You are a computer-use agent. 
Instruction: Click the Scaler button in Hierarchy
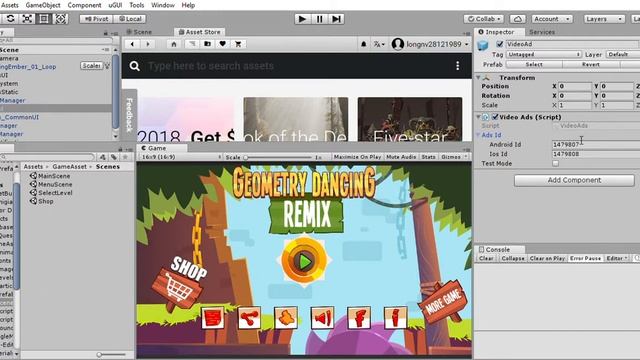pyautogui.click(x=91, y=66)
